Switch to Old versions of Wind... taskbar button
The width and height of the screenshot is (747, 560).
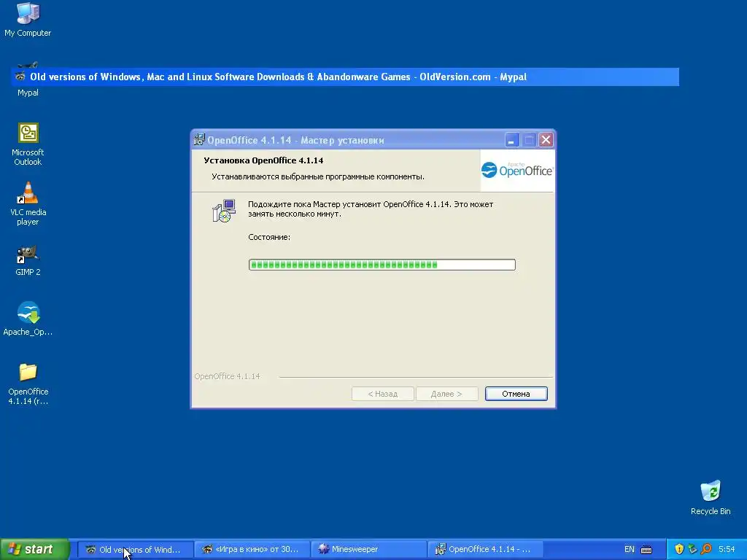click(135, 550)
